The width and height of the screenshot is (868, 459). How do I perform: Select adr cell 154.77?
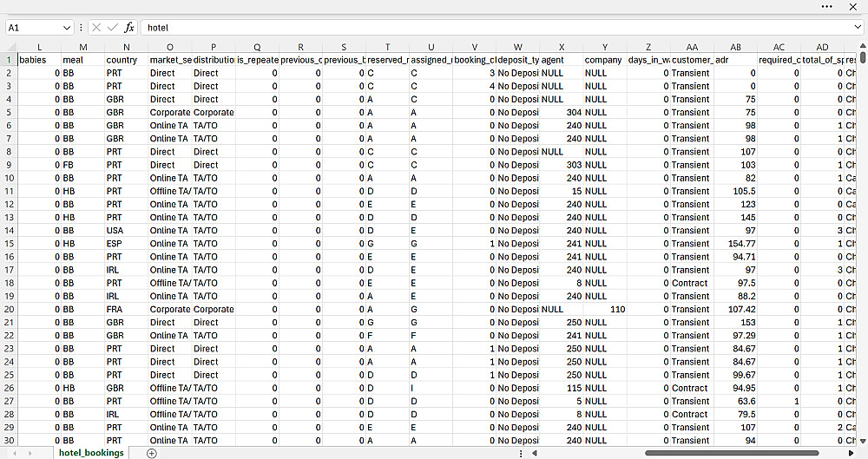[735, 244]
